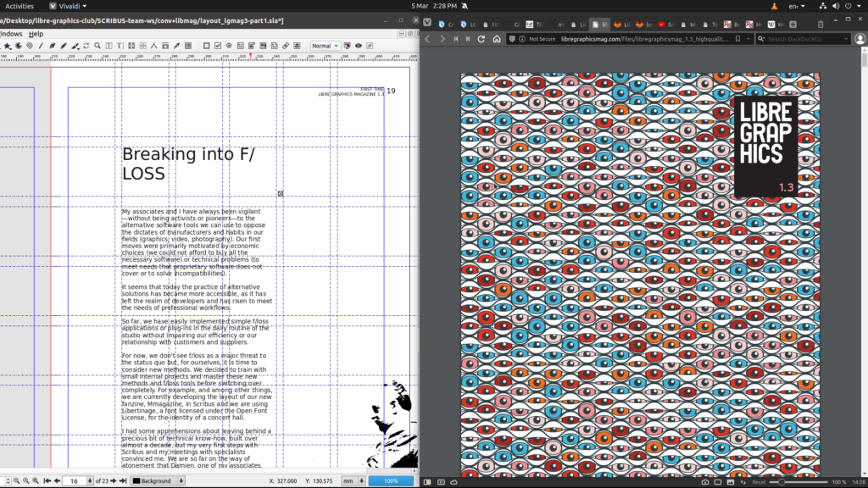The image size is (868, 488).
Task: Switch to the YouTube tab in Vivaldi
Action: (x=666, y=25)
